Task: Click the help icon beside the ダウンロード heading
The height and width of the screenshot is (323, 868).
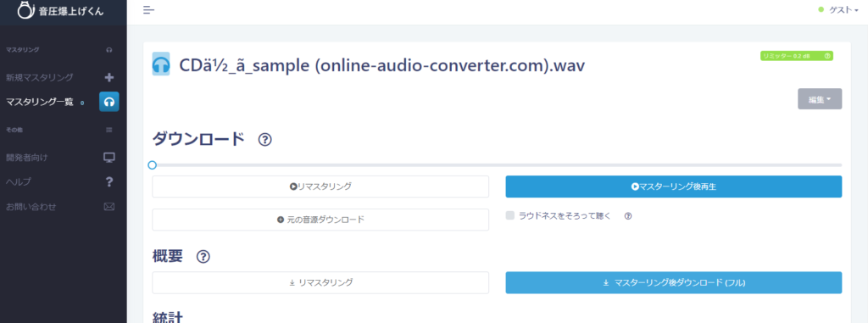Action: pos(264,140)
